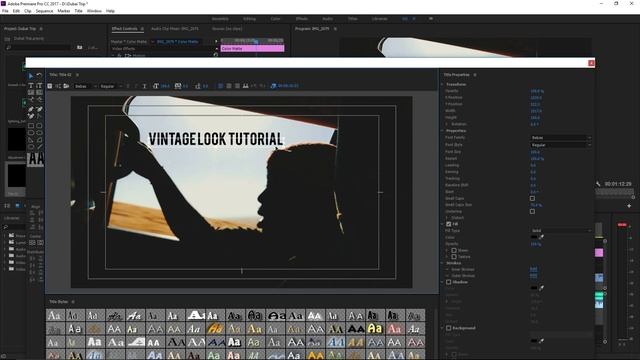The image size is (640, 360).
Task: Select the Rotation tool next to the arrow tool
Action: pos(39,76)
